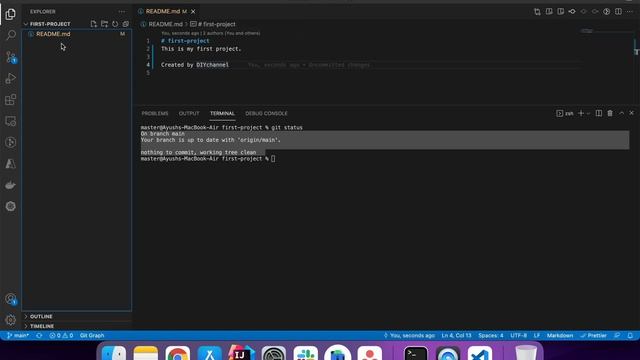Click the blame info 'You, seconds ago' in status bar
Screen dimensions: 640x360
(409, 336)
